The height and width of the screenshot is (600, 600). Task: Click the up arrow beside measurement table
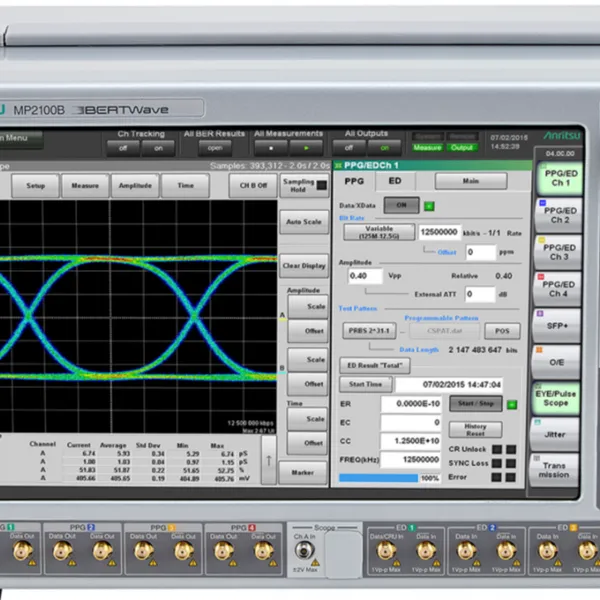269,460
